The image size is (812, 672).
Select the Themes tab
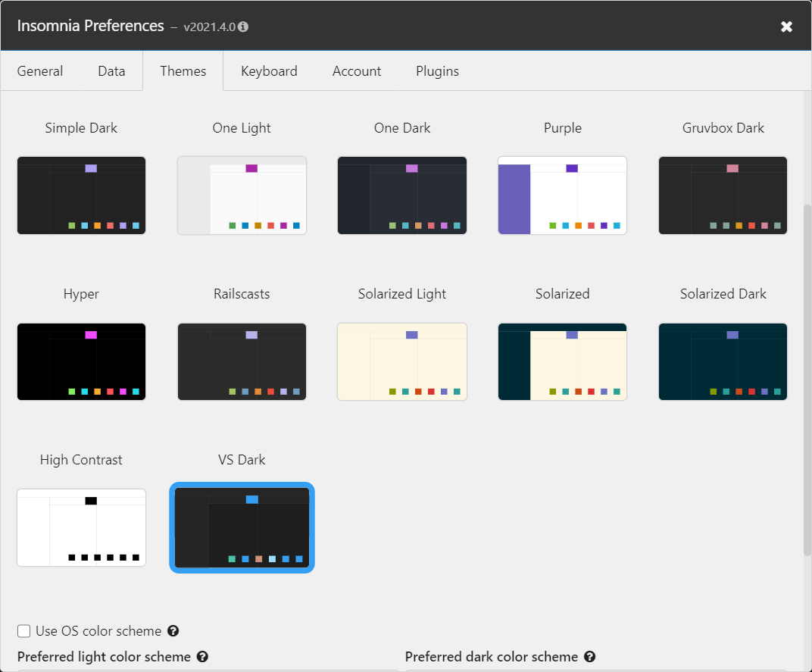(183, 71)
